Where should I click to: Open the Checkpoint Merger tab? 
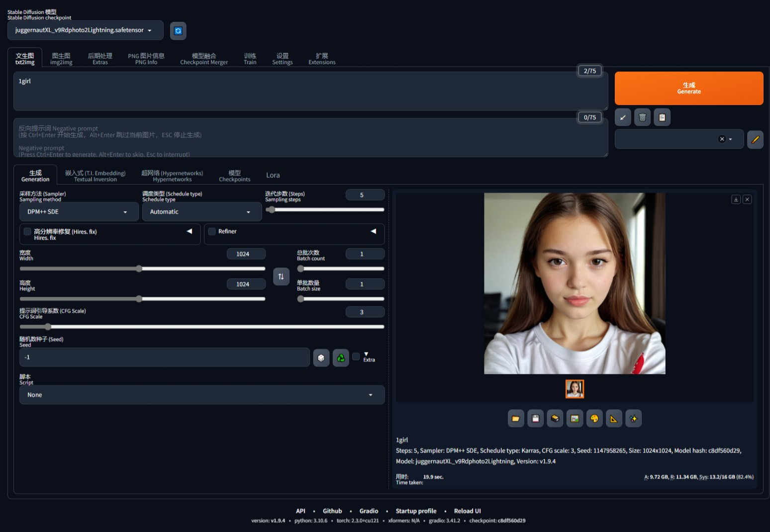tap(204, 59)
